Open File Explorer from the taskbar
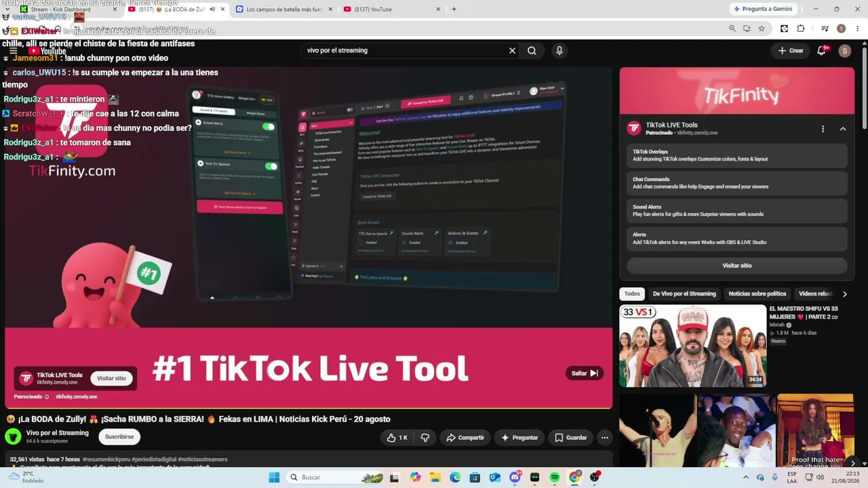Screen dimensions: 868x488 coord(435,477)
